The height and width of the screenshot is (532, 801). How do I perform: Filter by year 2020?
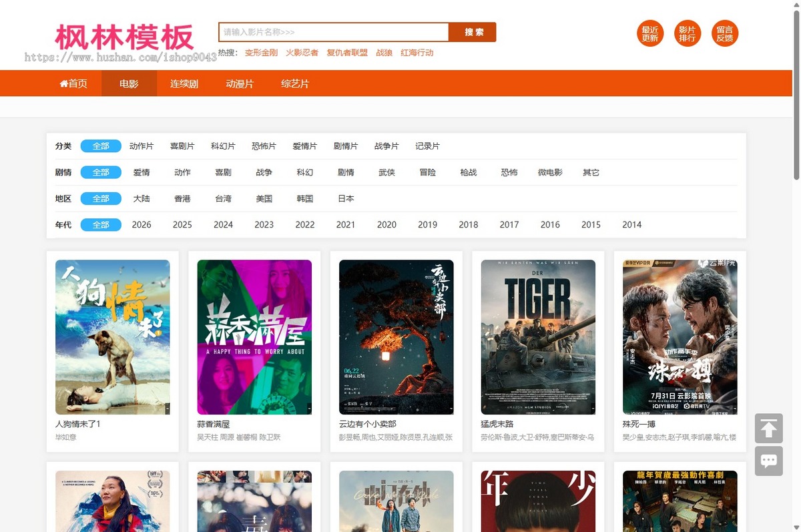(x=386, y=225)
